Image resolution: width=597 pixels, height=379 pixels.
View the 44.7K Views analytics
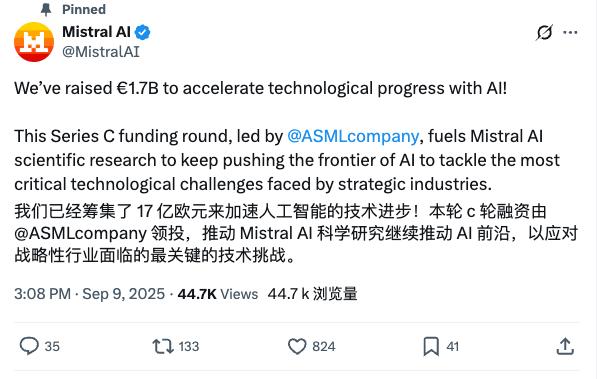pos(218,294)
